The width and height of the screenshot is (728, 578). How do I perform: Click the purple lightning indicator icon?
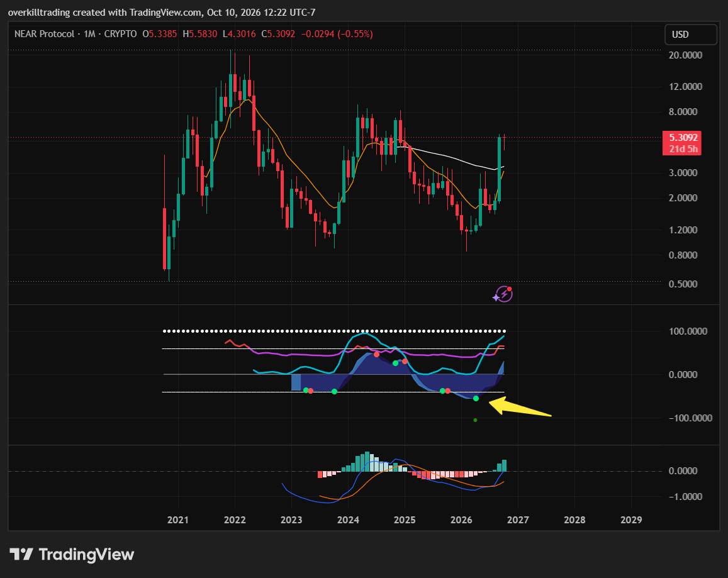[503, 294]
